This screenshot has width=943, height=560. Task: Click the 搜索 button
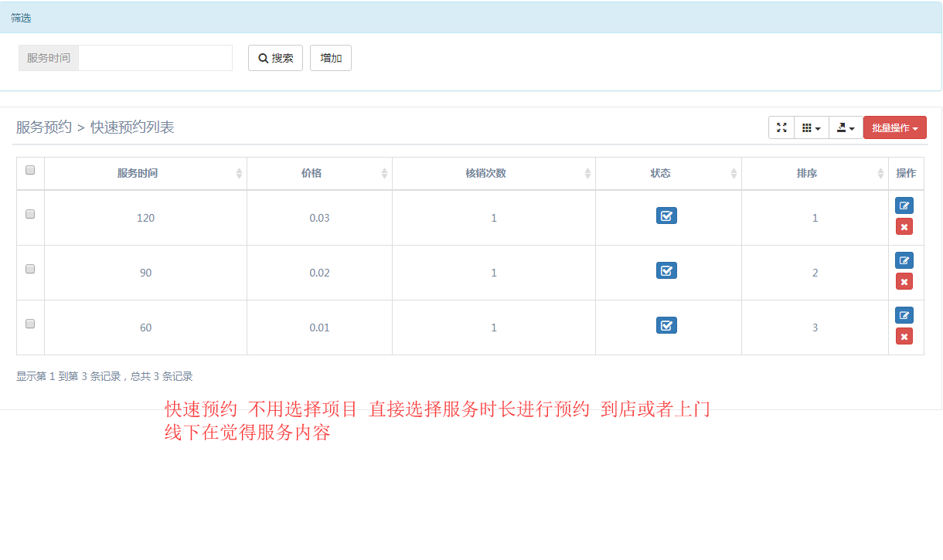click(x=275, y=58)
